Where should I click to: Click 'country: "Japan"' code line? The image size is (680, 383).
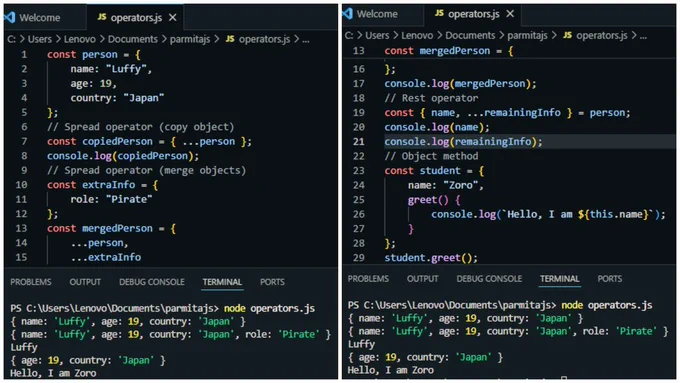pos(117,98)
